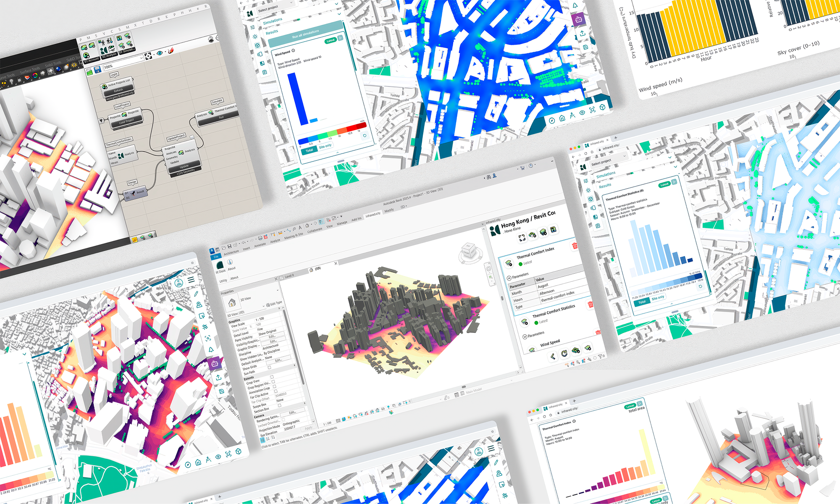
Task: Click the Grasshopper open-file folder icon
Action: coord(89,72)
